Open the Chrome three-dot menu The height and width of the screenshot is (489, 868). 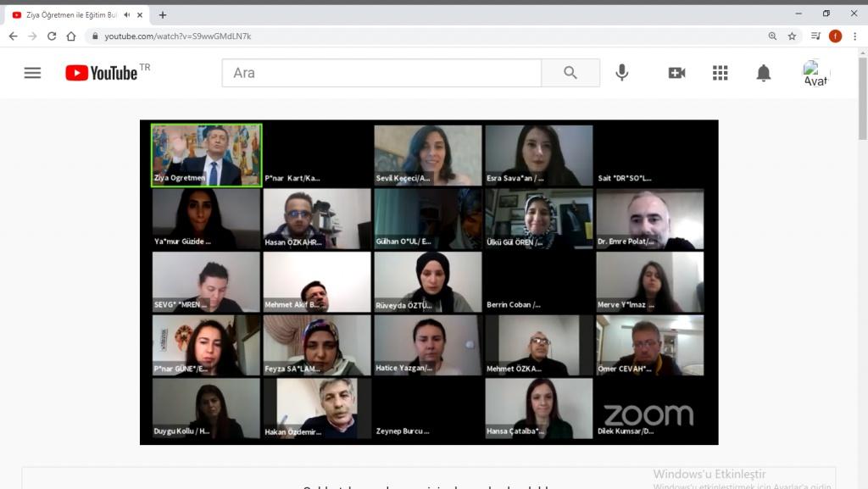click(855, 36)
